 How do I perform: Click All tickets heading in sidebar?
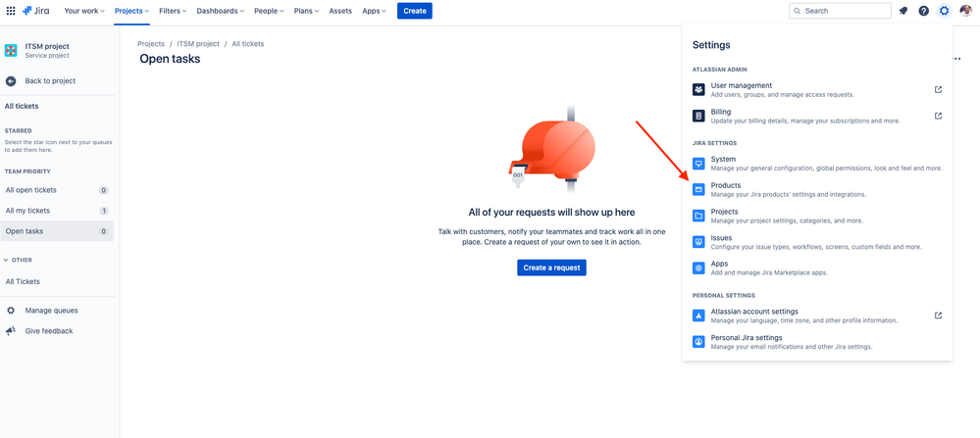pyautogui.click(x=22, y=106)
